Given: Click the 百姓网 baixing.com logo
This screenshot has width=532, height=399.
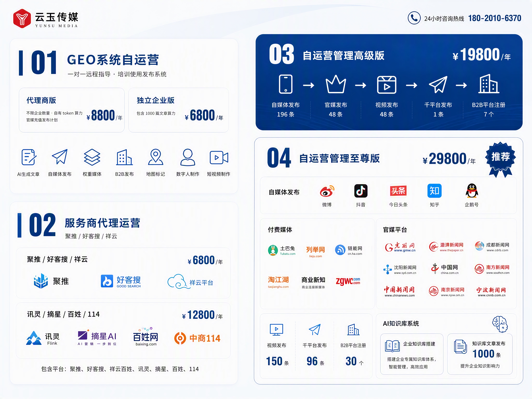Looking at the screenshot, I should (x=146, y=337).
